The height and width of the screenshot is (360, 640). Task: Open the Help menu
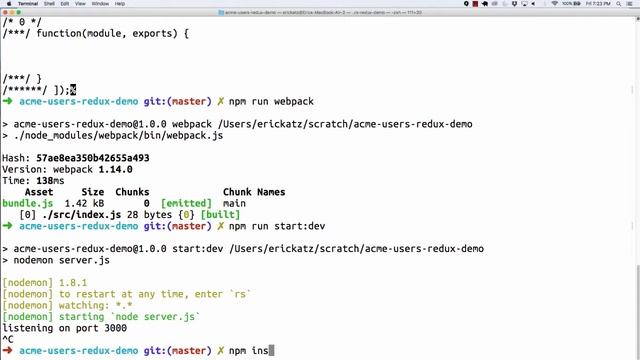pyautogui.click(x=120, y=4)
